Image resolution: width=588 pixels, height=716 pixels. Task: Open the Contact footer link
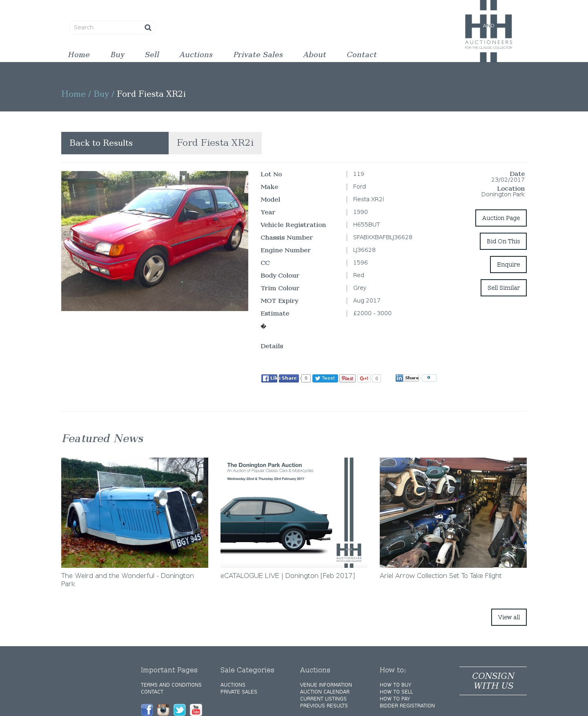point(152,692)
